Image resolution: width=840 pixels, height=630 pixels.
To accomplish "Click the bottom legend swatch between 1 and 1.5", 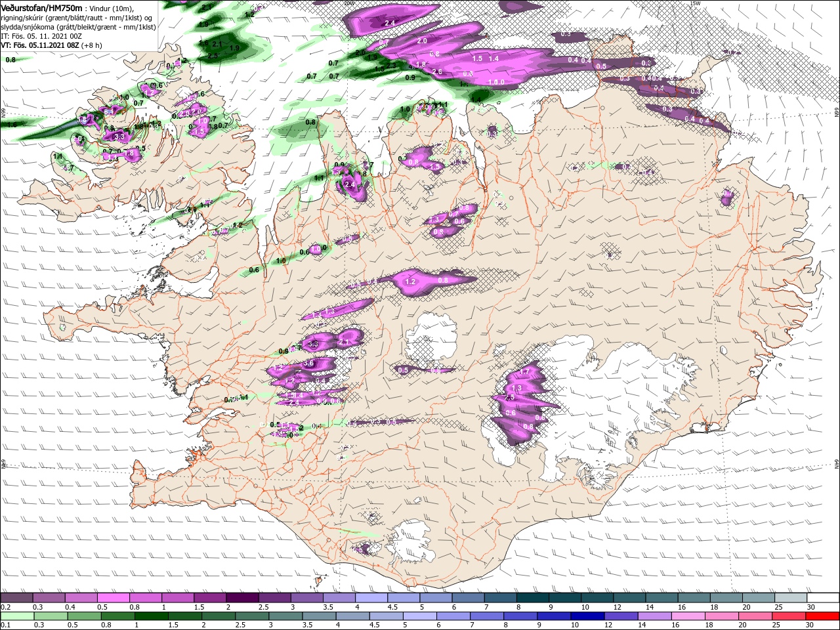I will pyautogui.click(x=151, y=616).
